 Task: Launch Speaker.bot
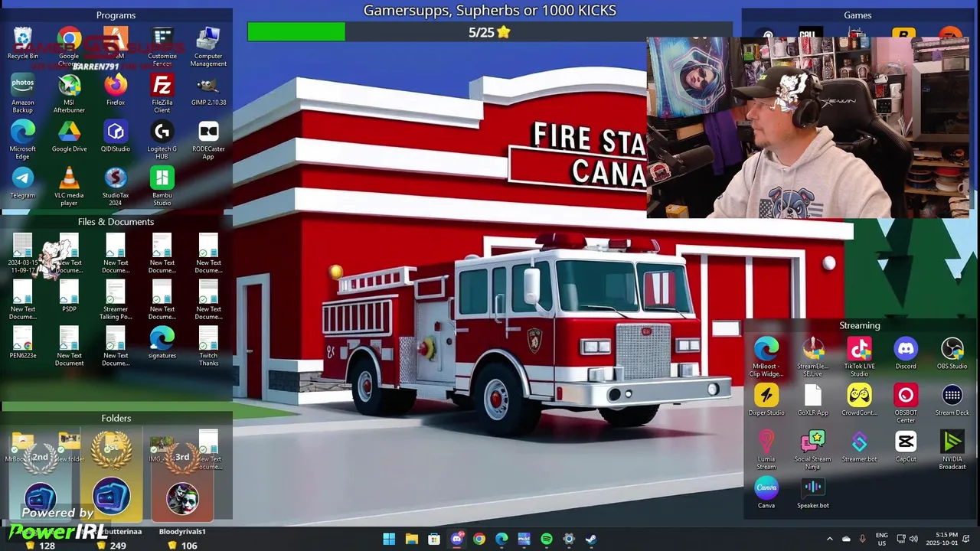pos(813,494)
